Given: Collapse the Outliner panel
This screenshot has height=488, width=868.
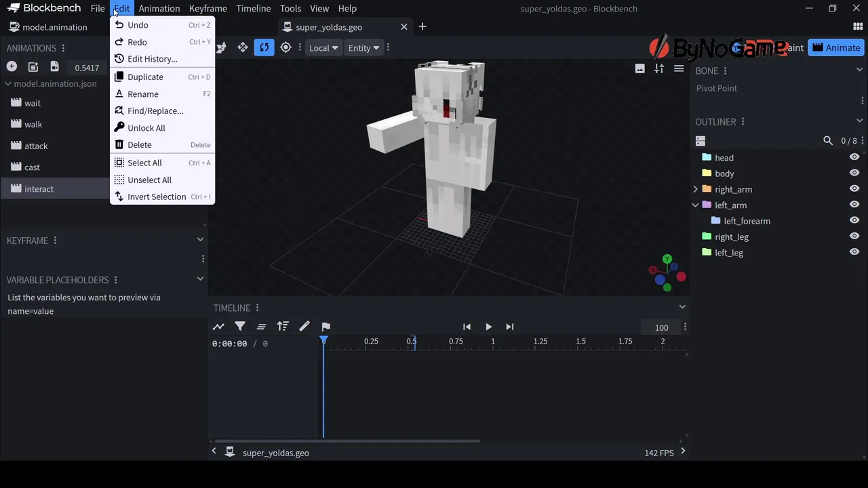Looking at the screenshot, I should click(860, 121).
